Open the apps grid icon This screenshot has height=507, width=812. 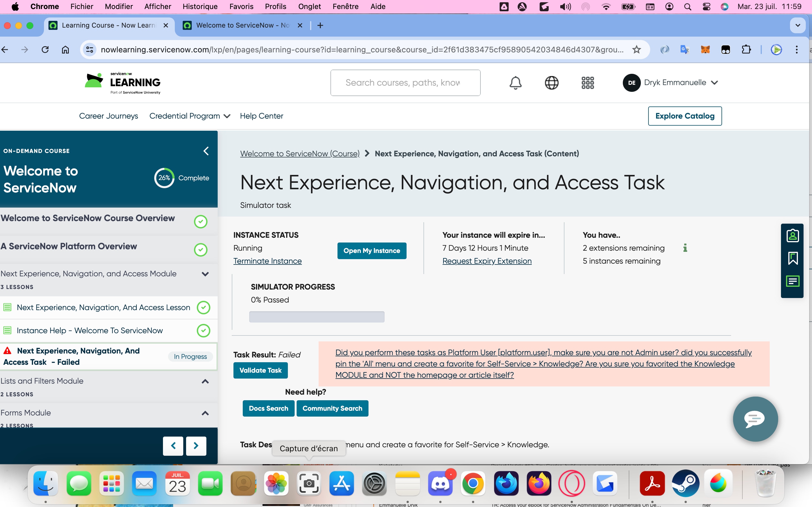click(x=588, y=83)
